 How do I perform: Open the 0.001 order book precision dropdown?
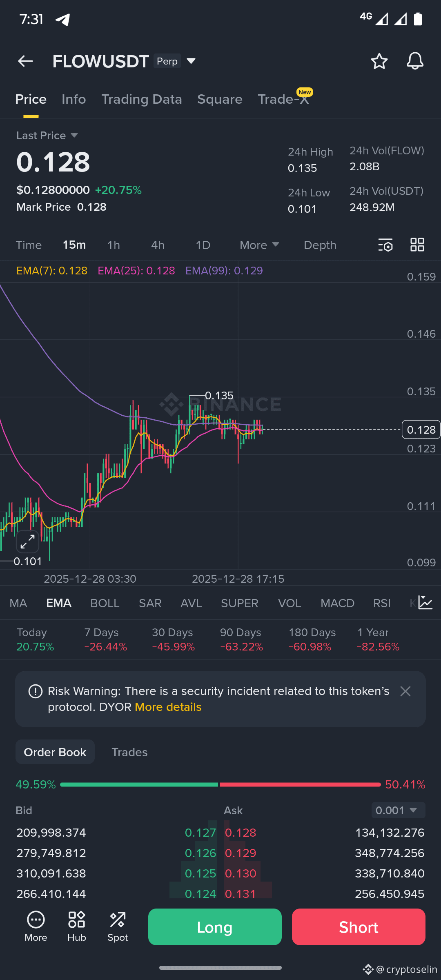pos(398,810)
